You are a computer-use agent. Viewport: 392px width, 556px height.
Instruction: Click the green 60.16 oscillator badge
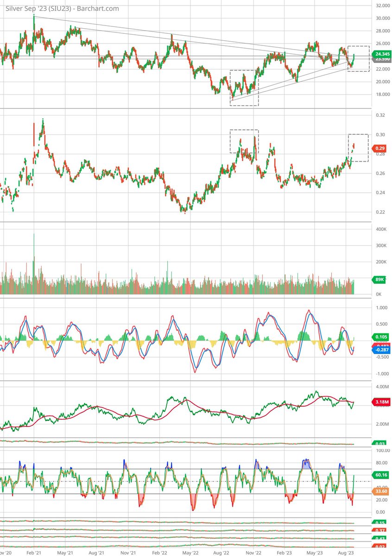(x=381, y=475)
